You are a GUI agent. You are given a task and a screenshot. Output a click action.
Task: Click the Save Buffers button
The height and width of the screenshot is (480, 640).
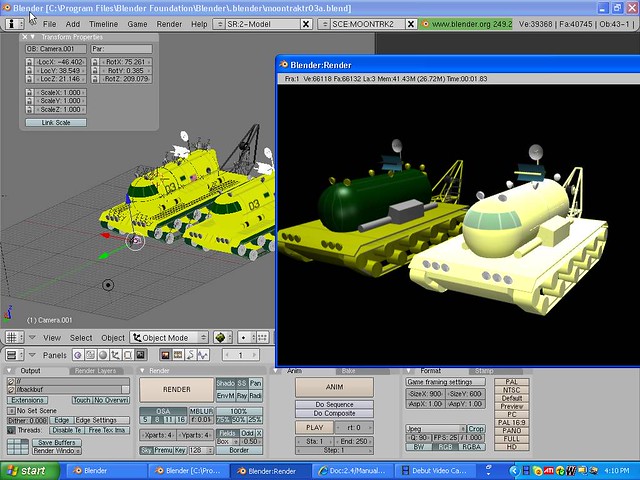57,442
